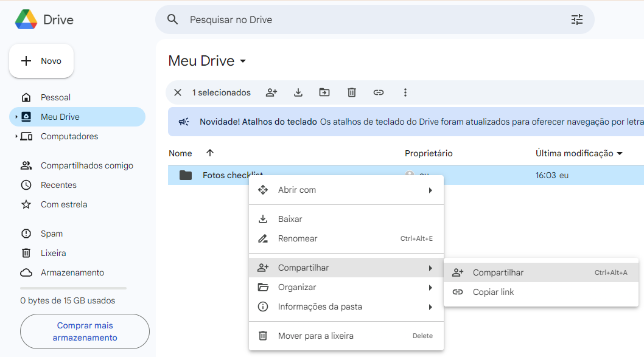Click the Novo button
Screen dimensions: 644x357
click(41, 61)
